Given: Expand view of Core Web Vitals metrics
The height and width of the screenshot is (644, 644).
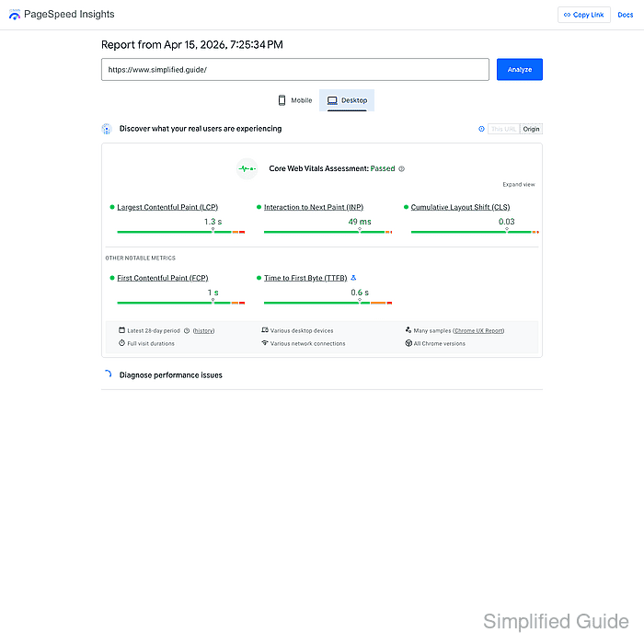Looking at the screenshot, I should click(518, 185).
